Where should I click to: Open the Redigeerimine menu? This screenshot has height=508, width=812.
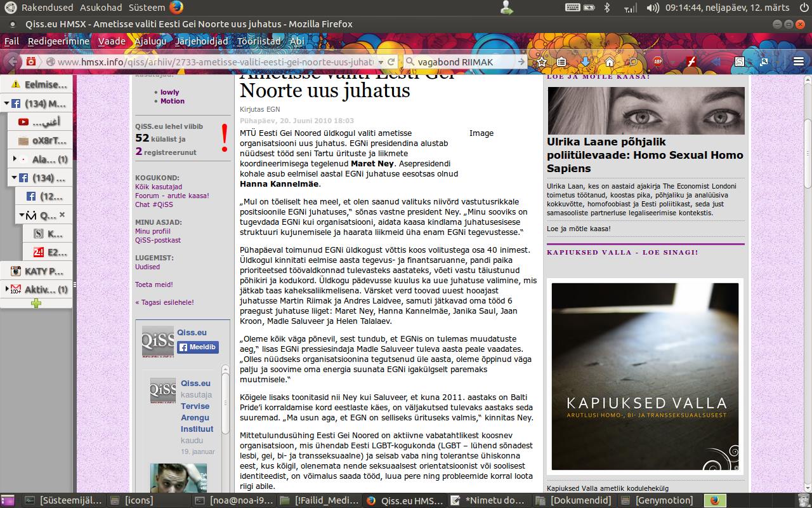pos(58,41)
